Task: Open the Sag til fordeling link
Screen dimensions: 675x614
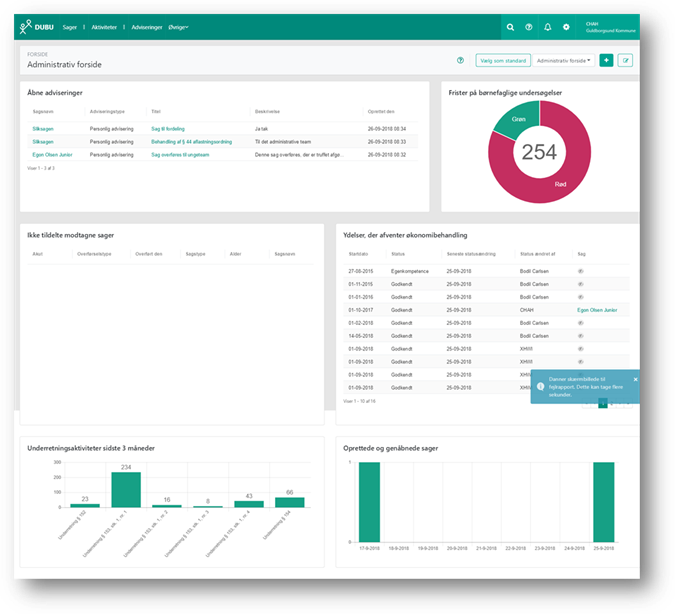Action: tap(169, 129)
